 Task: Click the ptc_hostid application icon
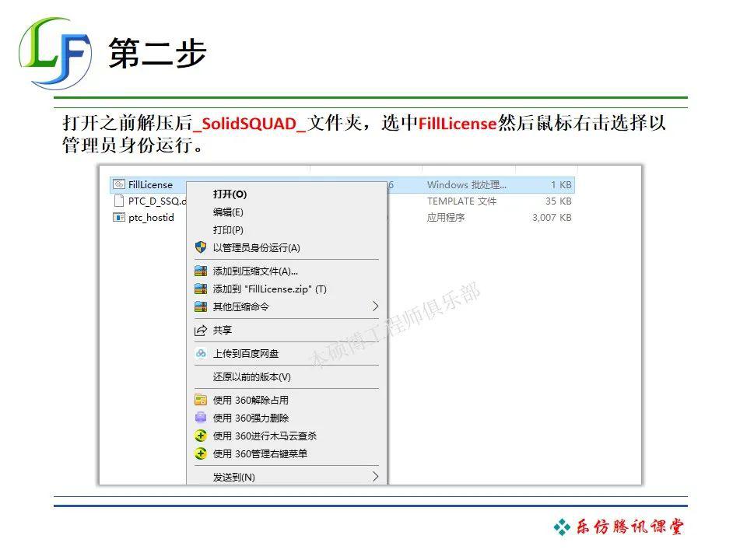pos(117,217)
